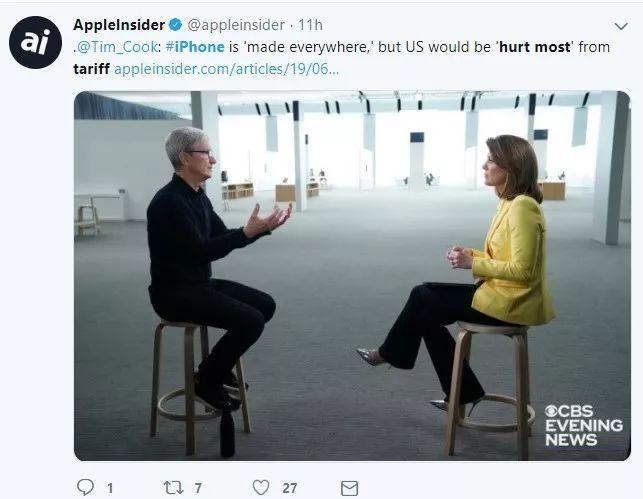
Task: Click the bold word 'tariff'
Action: pyautogui.click(x=92, y=69)
